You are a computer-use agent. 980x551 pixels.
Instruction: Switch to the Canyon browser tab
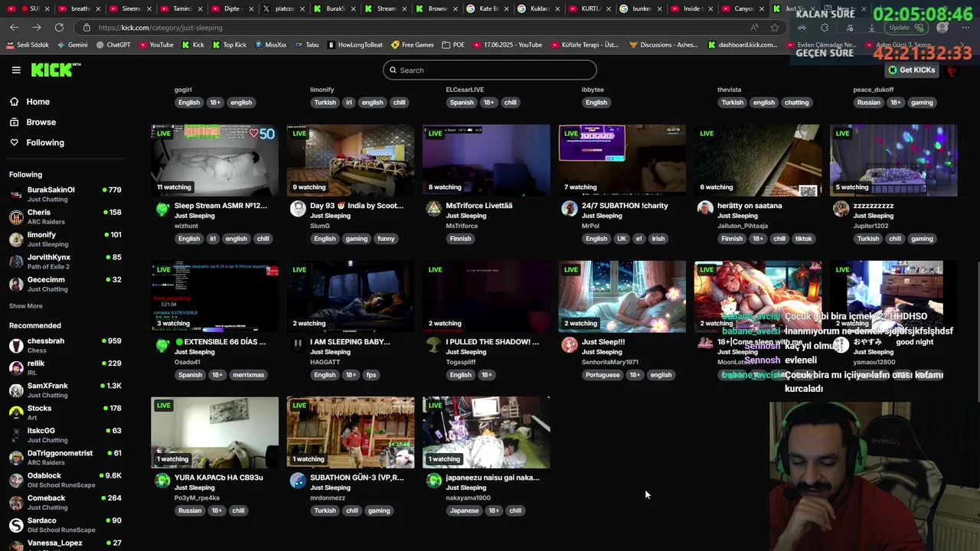(x=743, y=9)
